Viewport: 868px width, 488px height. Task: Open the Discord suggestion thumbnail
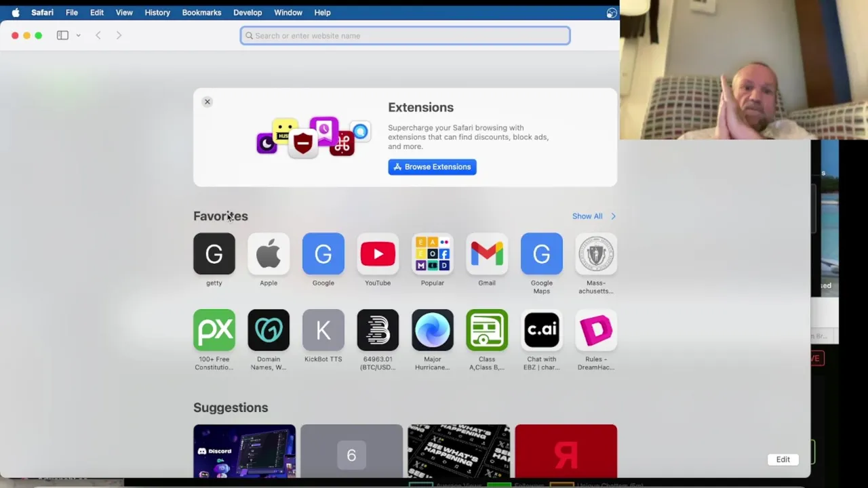(x=244, y=451)
